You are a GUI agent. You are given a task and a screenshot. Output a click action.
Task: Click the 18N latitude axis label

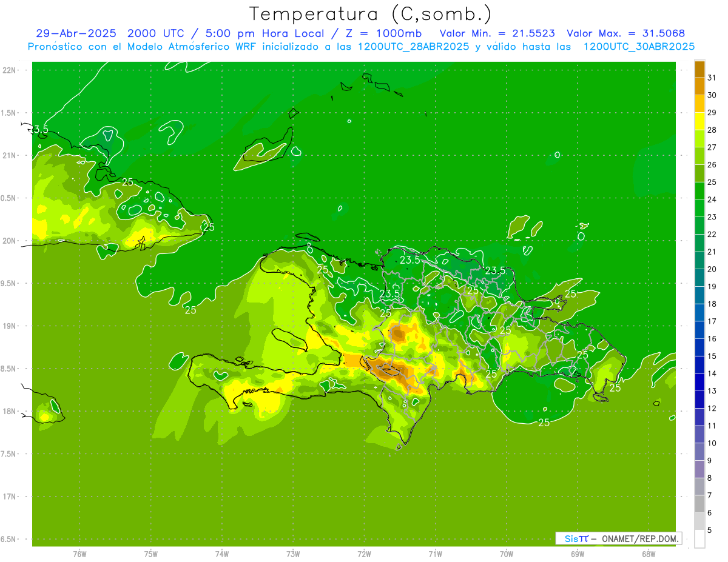10,411
